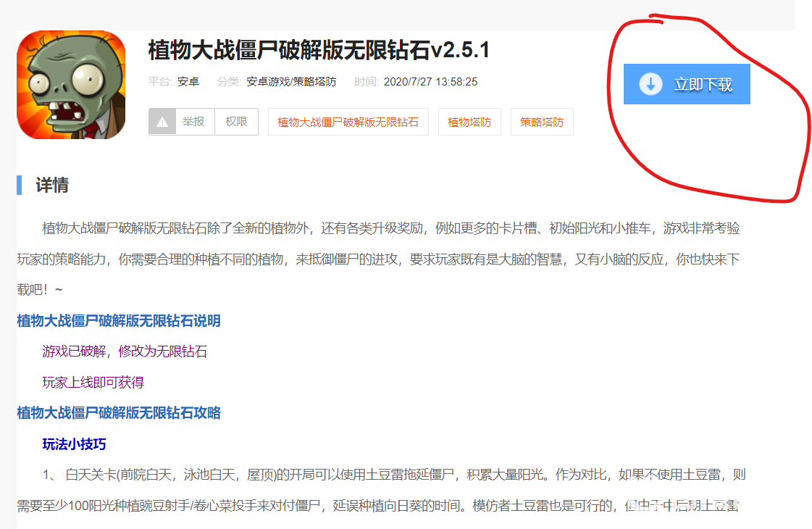Click the zombie head app icon

click(71, 85)
